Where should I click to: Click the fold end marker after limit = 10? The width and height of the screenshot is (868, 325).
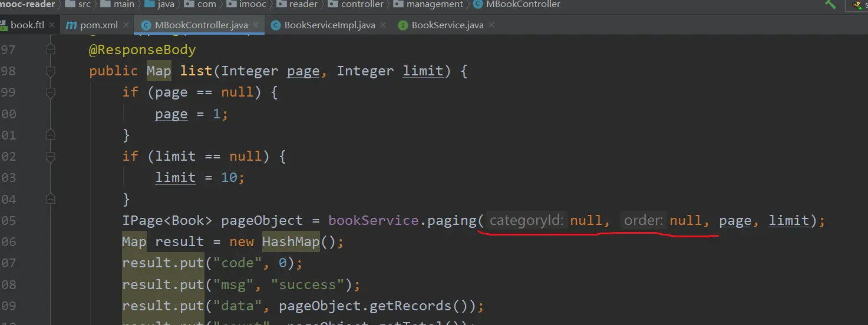pos(50,199)
